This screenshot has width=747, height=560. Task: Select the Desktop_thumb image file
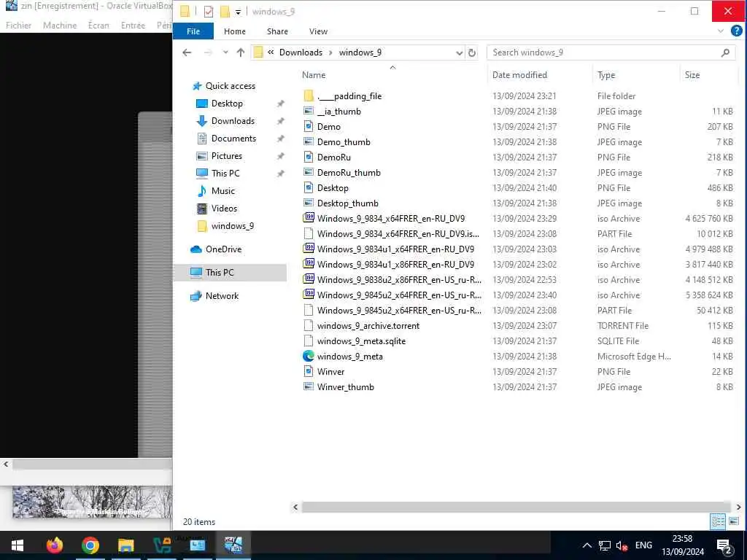pos(348,203)
